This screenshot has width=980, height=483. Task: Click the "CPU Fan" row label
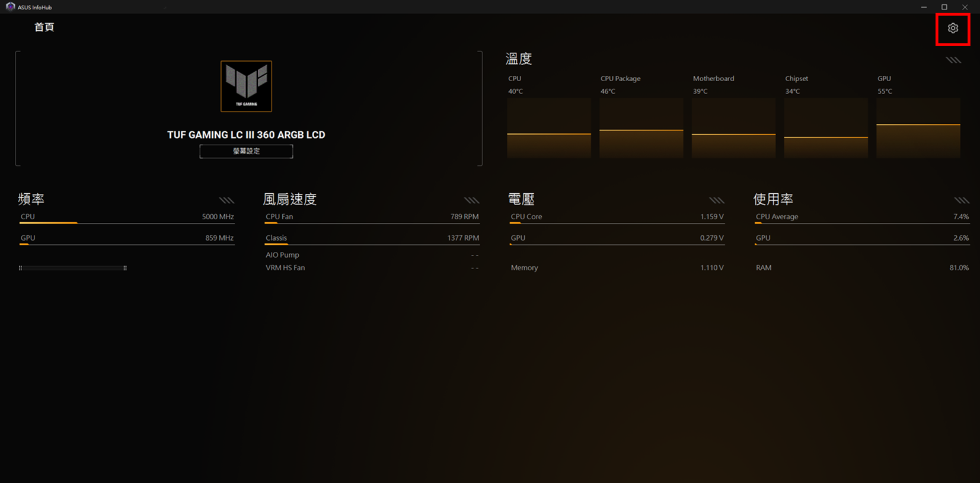279,216
